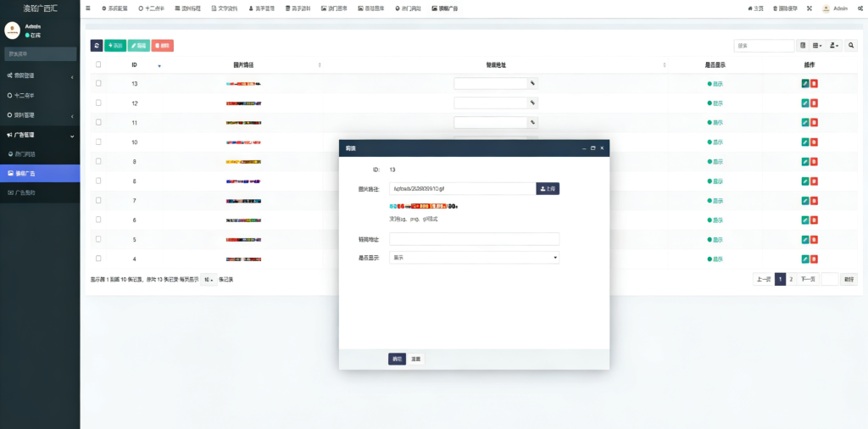
Task: Click the red 删除 toolbar button
Action: [163, 46]
